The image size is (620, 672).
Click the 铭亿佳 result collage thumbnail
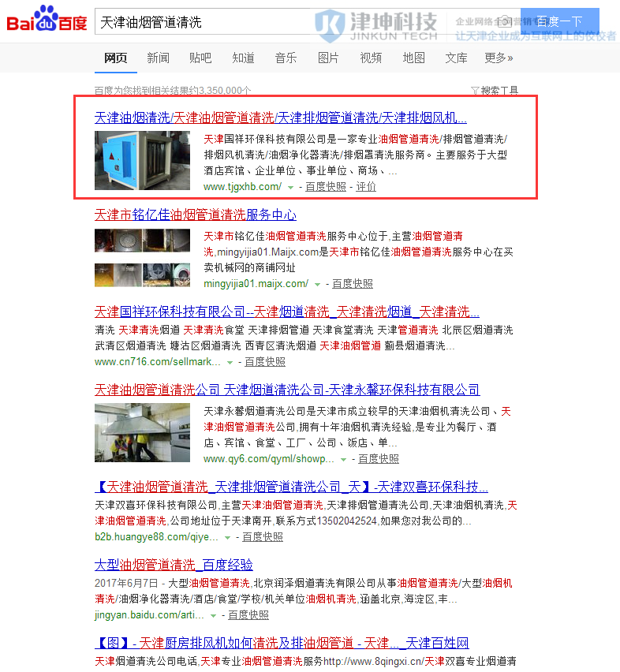(x=142, y=258)
